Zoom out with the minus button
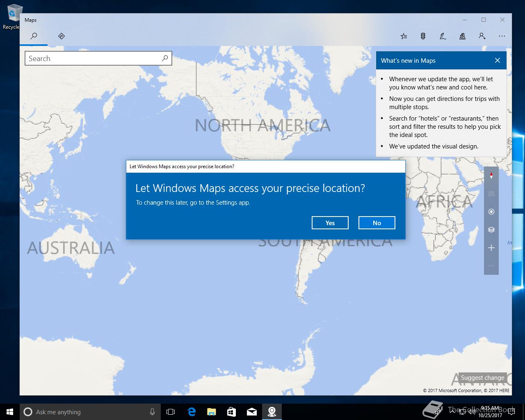 pos(491,266)
